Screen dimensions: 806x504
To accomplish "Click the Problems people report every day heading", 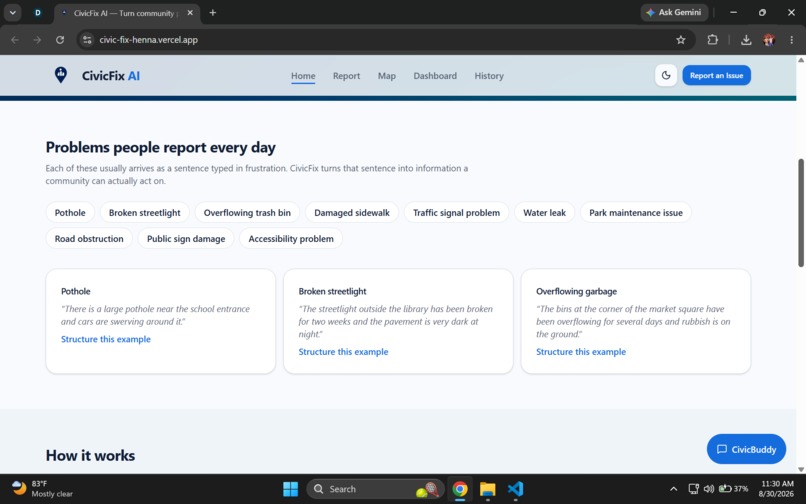I will pos(160,147).
